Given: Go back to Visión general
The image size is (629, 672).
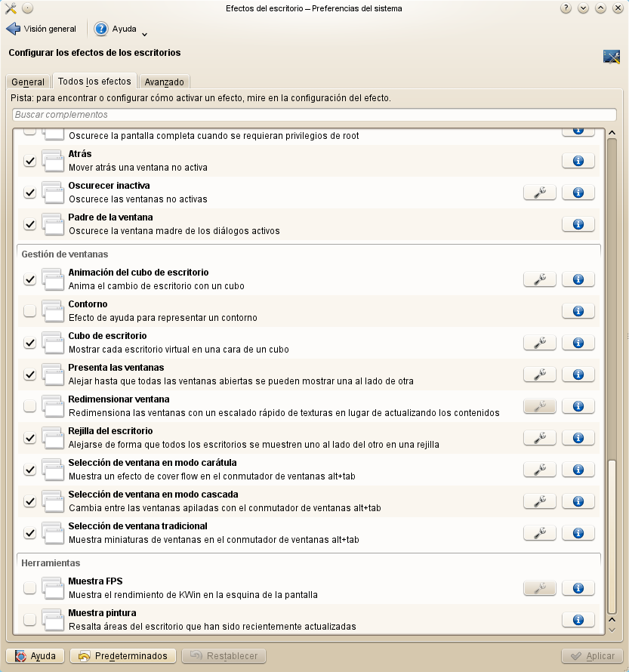Looking at the screenshot, I should (x=41, y=29).
